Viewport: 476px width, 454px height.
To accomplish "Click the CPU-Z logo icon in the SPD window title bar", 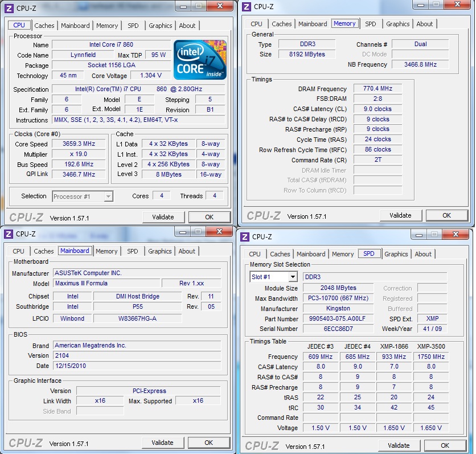I will [245, 236].
